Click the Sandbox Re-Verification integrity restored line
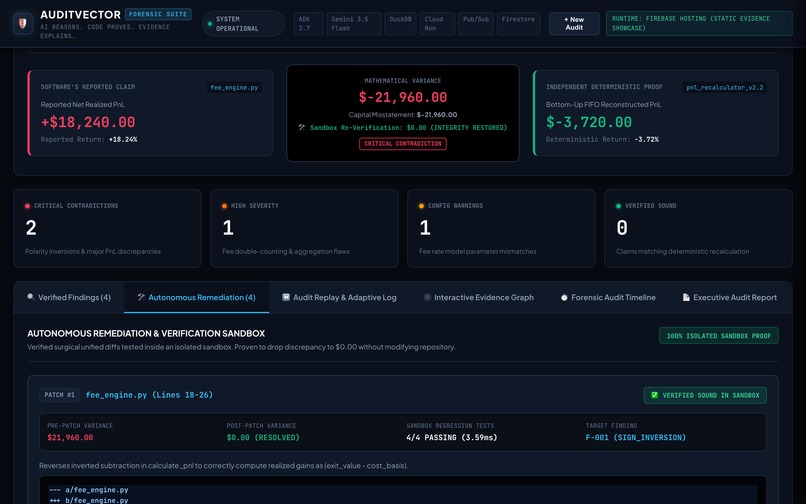Viewport: 806px width, 504px height. point(403,127)
